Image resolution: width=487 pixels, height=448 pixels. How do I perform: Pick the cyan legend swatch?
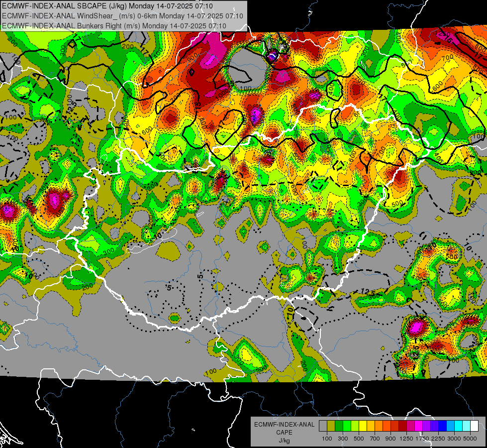coord(459,426)
